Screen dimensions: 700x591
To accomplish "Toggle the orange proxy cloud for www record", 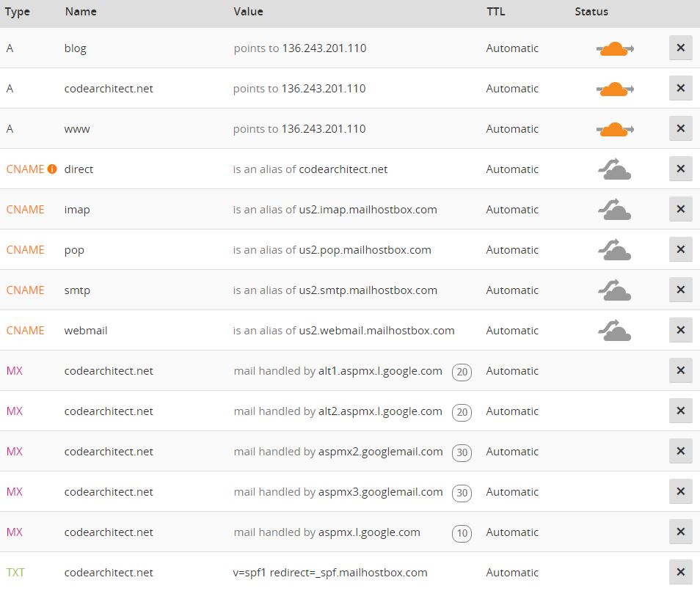I will coord(615,129).
